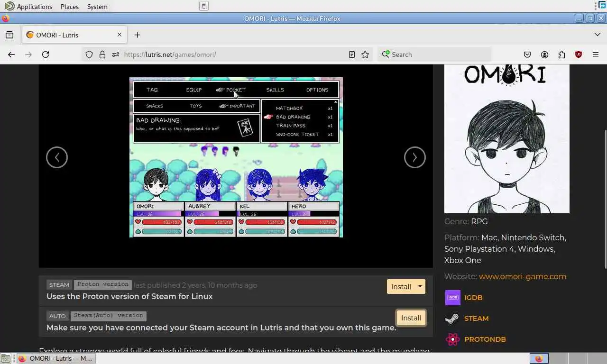Click show desktop icon in bottom panel
This screenshot has width=607, height=364.
click(x=6, y=358)
